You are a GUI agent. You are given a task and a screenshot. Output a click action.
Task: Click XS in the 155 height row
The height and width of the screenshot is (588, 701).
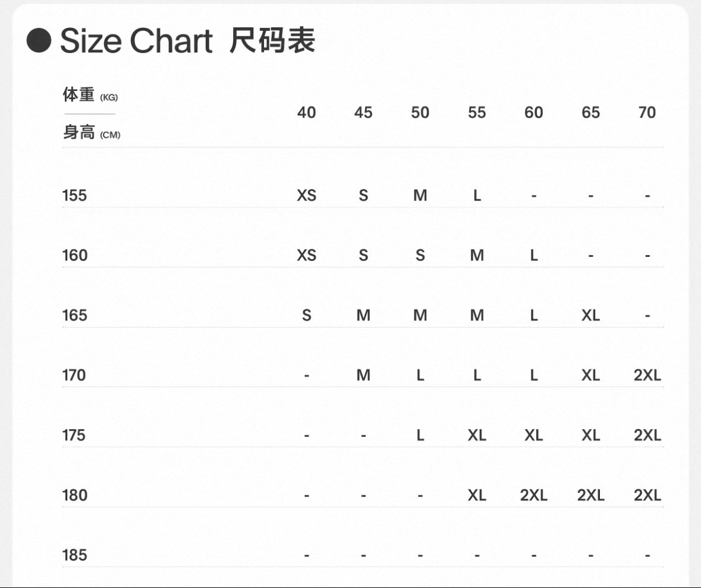(x=306, y=195)
